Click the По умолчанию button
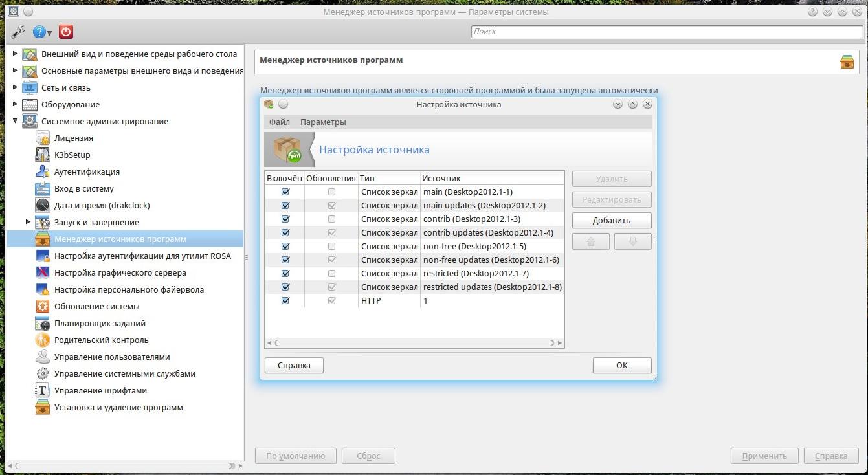 point(296,456)
